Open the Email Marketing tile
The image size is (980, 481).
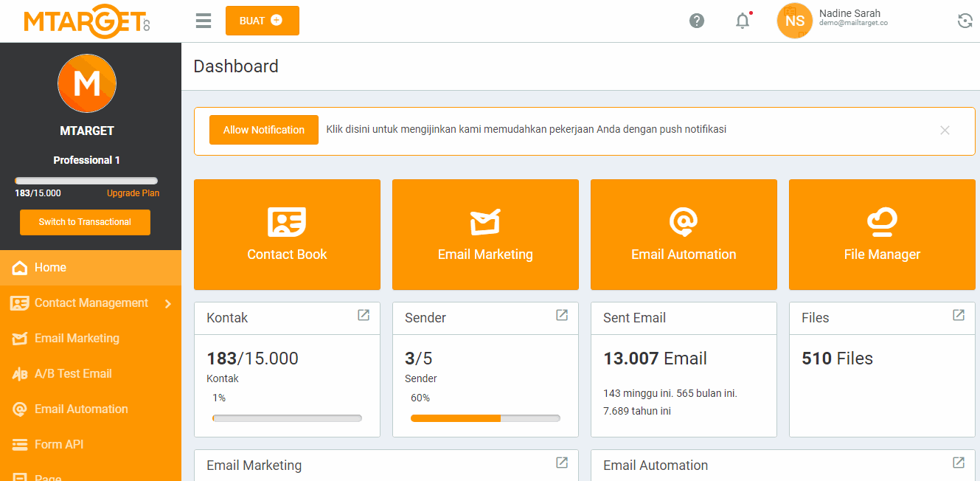(485, 235)
